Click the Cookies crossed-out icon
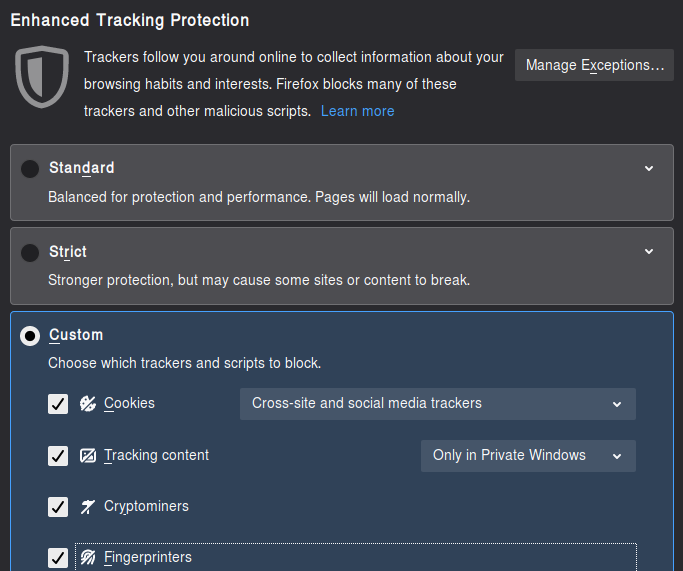 click(88, 404)
